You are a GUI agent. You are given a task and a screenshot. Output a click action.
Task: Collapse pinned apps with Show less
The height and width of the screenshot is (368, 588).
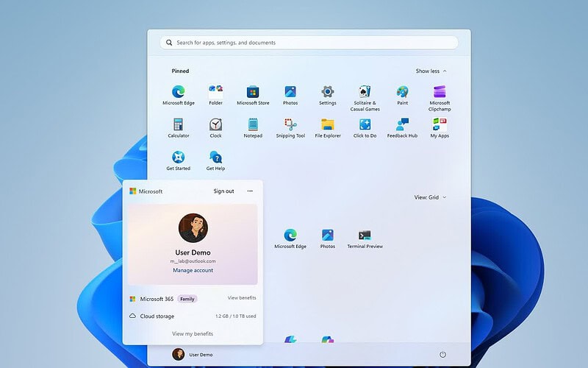(x=431, y=71)
